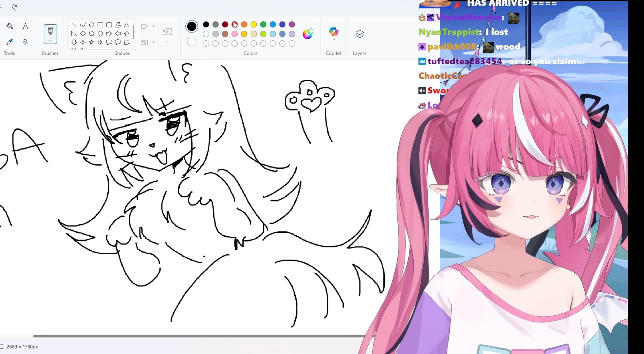Select the Brushes tool button
644x354 pixels.
click(x=50, y=31)
